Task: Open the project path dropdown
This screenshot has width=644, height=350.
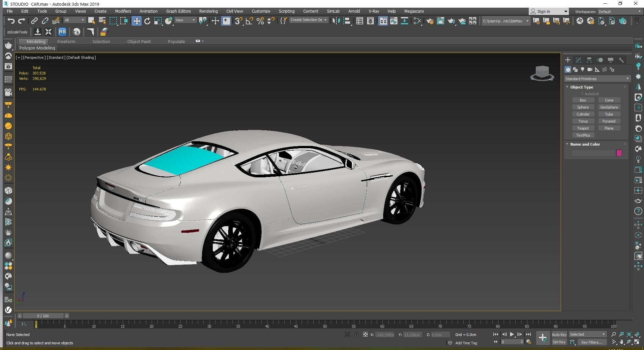Action: (x=506, y=21)
